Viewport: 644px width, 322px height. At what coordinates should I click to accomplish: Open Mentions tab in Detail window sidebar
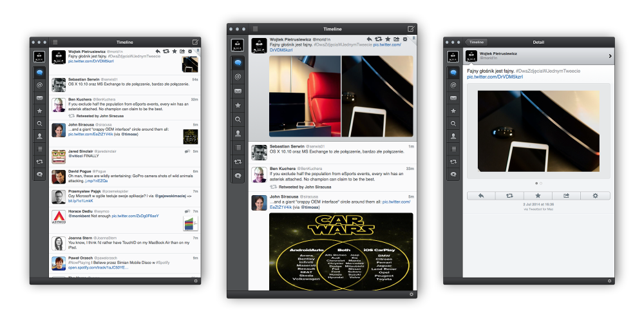tap(453, 85)
